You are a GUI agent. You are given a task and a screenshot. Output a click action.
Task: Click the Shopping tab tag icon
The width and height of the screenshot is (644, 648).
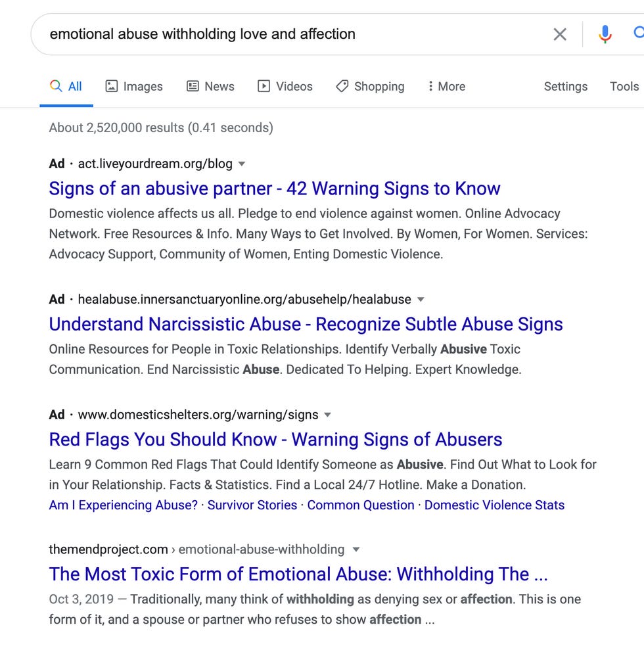(x=342, y=86)
